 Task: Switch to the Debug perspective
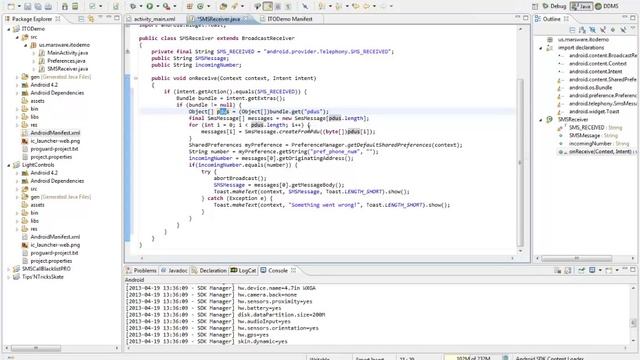554,7
